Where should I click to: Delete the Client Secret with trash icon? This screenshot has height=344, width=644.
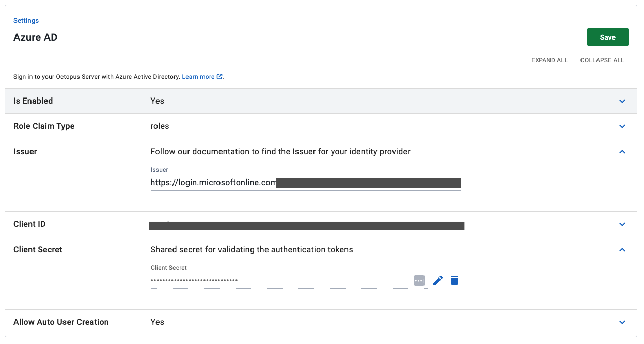click(x=454, y=281)
